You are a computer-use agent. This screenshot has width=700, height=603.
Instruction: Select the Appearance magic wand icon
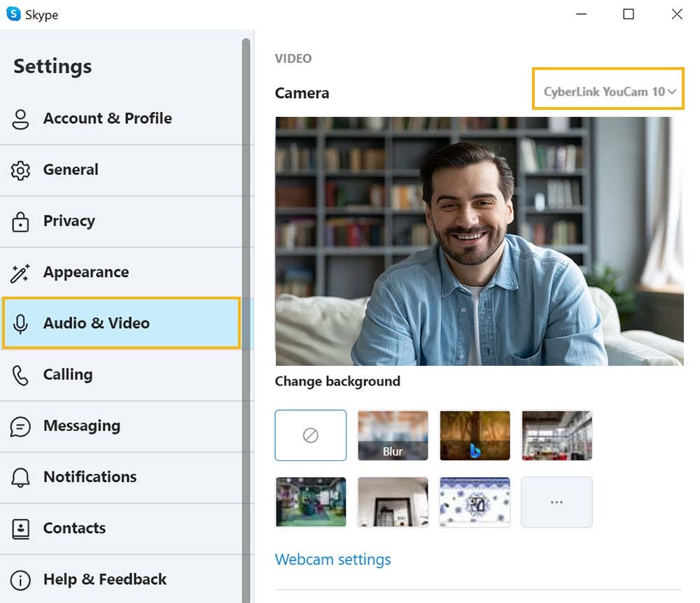click(20, 272)
